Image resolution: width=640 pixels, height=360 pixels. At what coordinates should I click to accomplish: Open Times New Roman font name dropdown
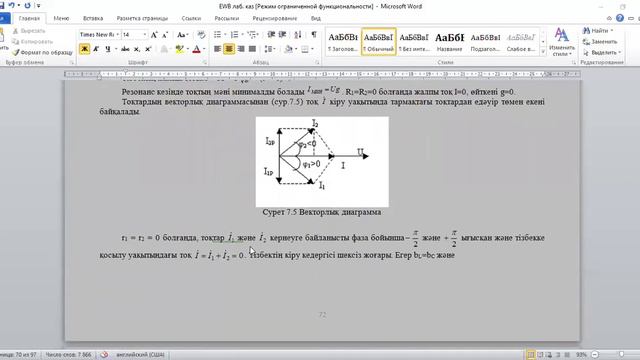[118, 35]
